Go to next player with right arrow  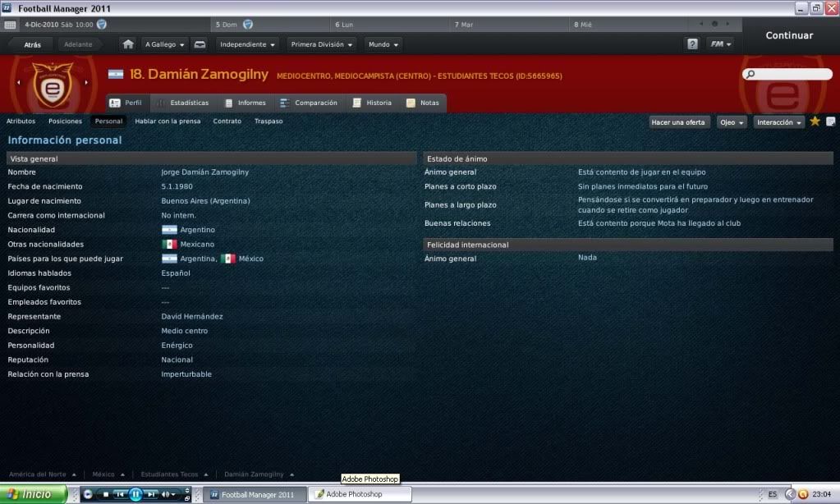86,82
